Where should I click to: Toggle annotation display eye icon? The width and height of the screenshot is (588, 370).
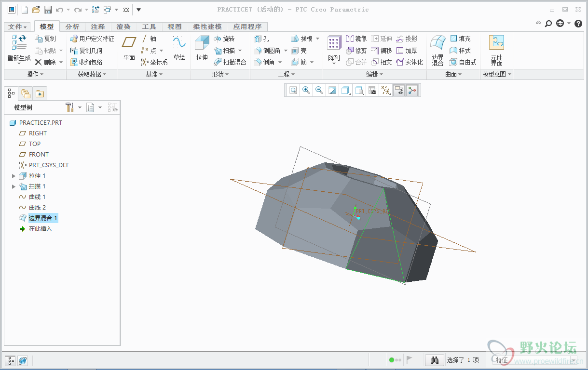[398, 90]
